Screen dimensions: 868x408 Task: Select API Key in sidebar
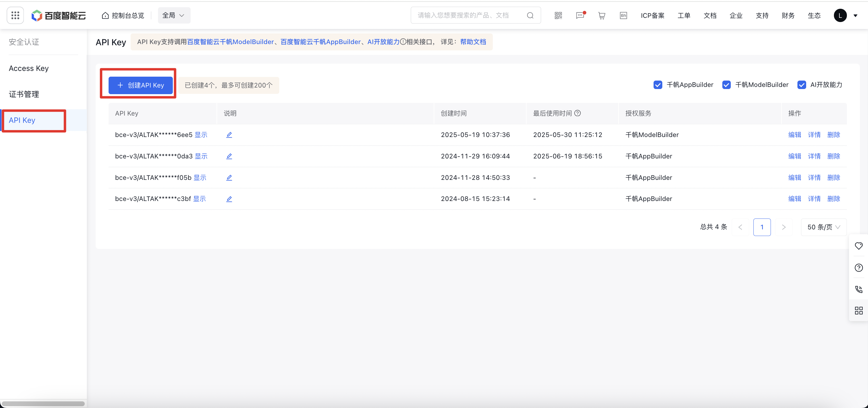click(x=22, y=120)
